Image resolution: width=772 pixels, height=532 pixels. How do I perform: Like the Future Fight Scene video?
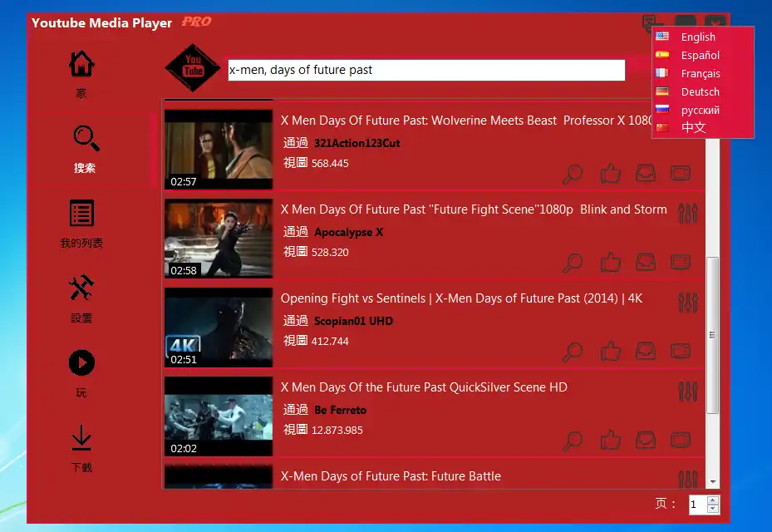pyautogui.click(x=610, y=263)
